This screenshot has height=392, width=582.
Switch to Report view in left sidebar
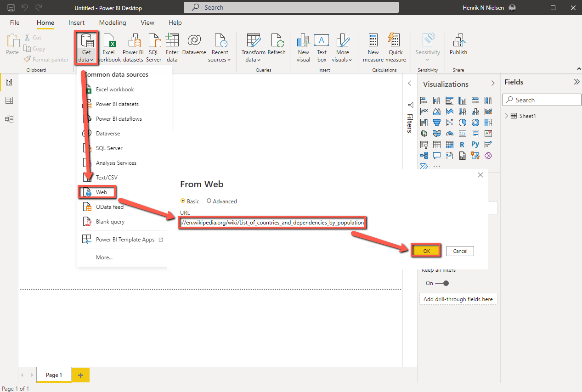(9, 82)
